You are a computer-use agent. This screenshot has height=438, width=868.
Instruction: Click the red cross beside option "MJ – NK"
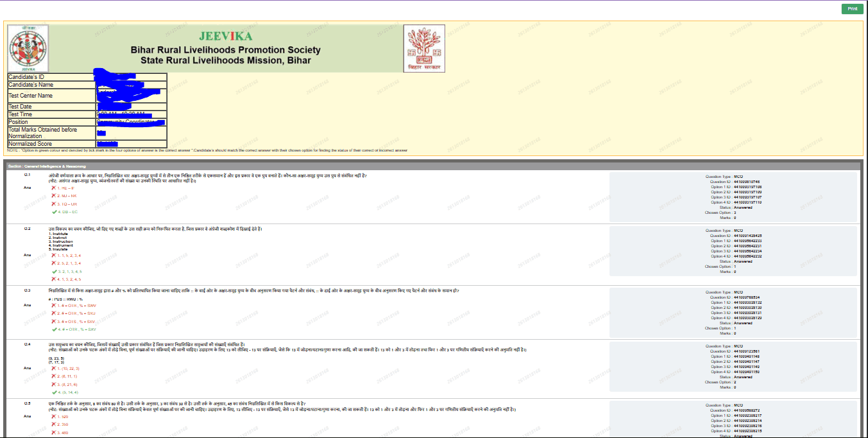[x=54, y=195]
